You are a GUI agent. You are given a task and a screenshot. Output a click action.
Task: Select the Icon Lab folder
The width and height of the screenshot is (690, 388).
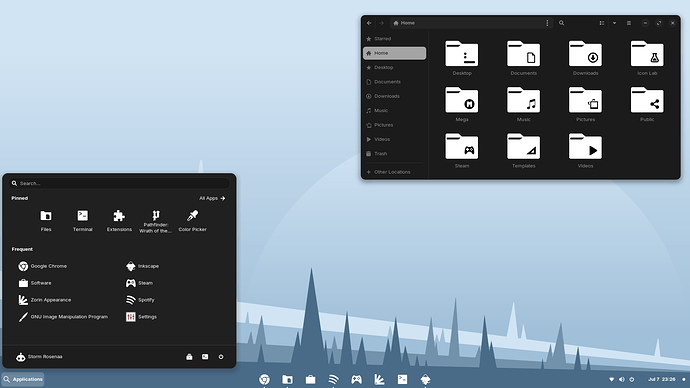[x=647, y=58]
